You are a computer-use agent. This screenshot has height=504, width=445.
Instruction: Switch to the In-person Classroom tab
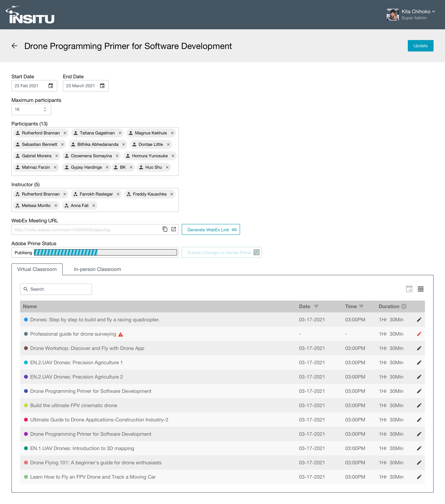click(97, 269)
